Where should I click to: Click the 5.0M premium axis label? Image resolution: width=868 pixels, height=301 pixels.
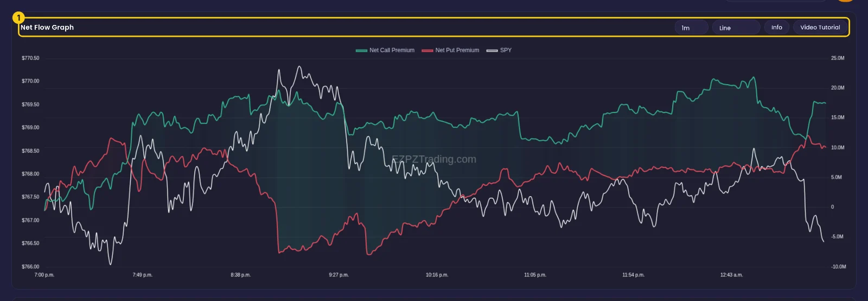pos(837,178)
